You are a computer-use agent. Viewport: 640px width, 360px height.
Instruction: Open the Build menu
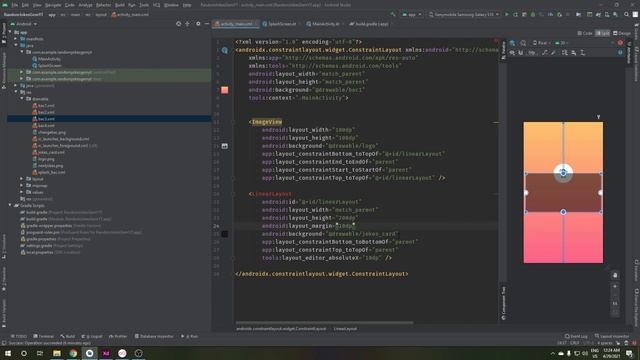click(x=120, y=5)
